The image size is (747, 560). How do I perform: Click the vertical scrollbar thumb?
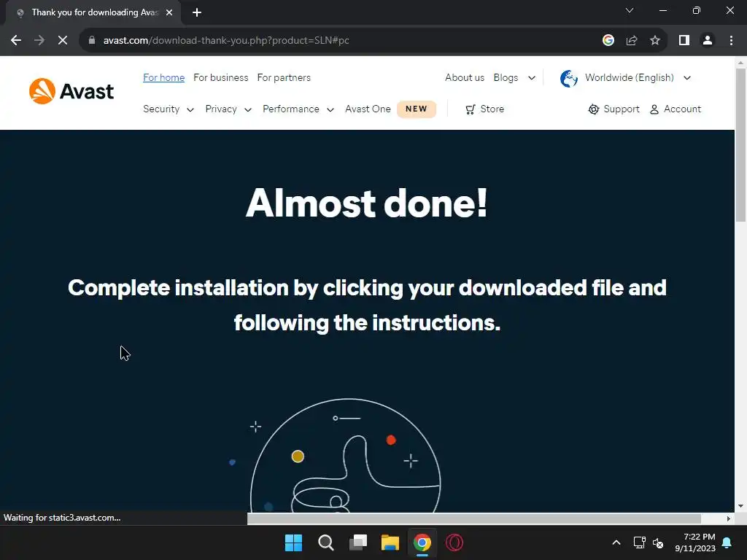[740, 145]
